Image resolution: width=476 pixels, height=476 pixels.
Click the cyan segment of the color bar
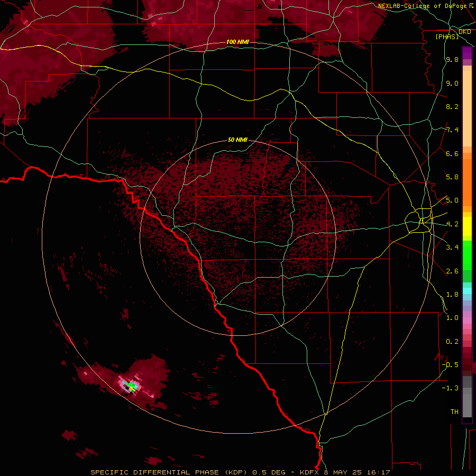coord(467,291)
